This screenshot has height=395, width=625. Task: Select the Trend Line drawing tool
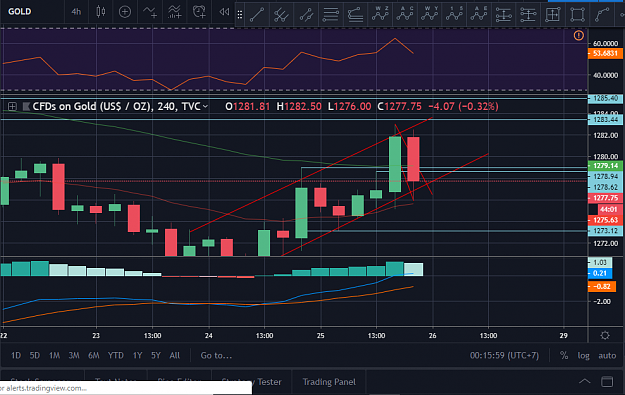[257, 15]
